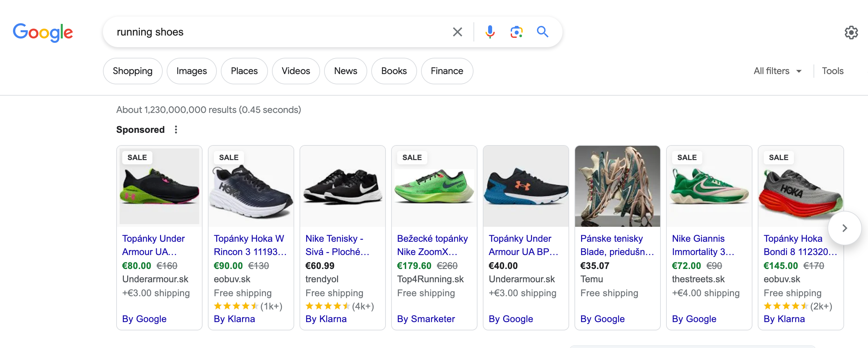Clear the search box with the X icon
The width and height of the screenshot is (868, 348).
click(x=457, y=32)
